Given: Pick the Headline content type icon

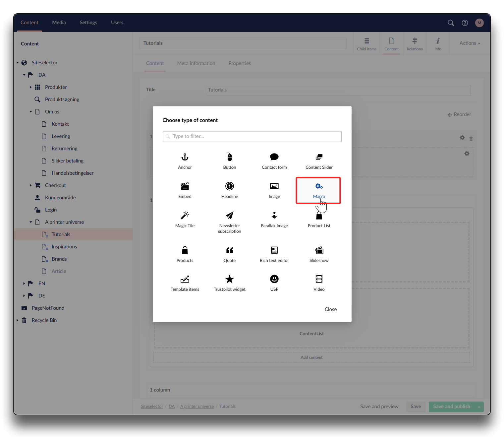Looking at the screenshot, I should point(230,186).
